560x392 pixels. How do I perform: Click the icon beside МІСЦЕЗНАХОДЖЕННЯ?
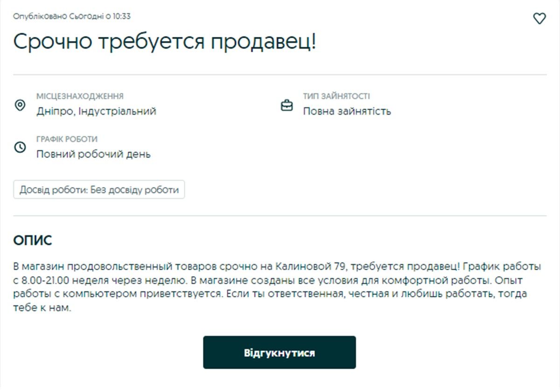pos(20,105)
